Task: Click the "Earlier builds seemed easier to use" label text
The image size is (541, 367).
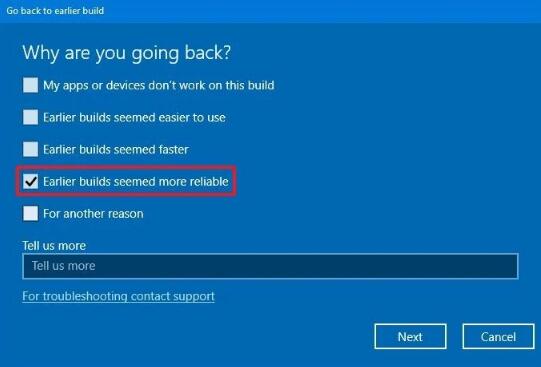Action: (134, 117)
